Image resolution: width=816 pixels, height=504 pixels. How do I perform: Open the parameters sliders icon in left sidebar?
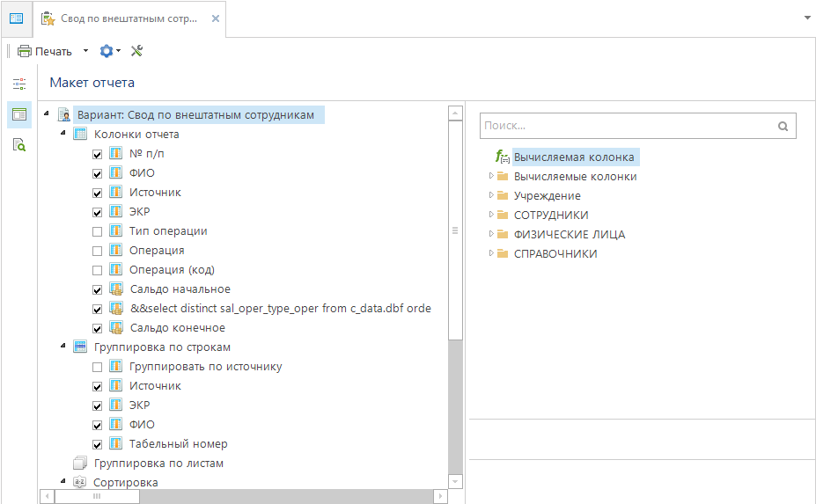point(19,84)
